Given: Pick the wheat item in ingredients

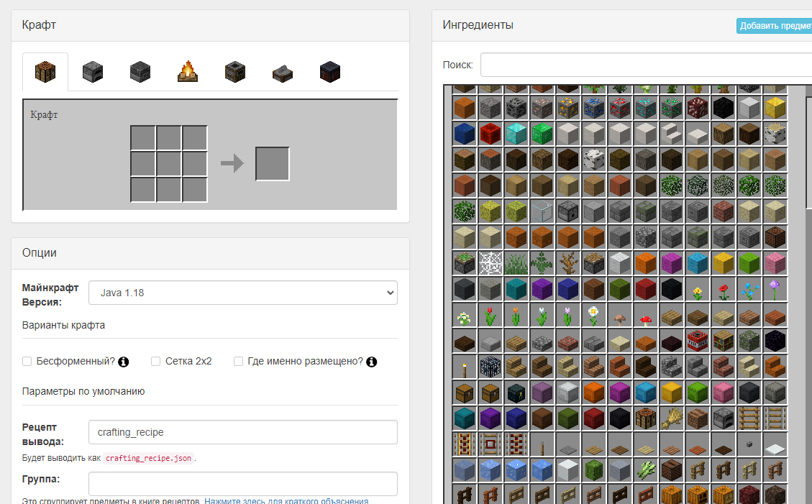Looking at the screenshot, I should point(671,418).
